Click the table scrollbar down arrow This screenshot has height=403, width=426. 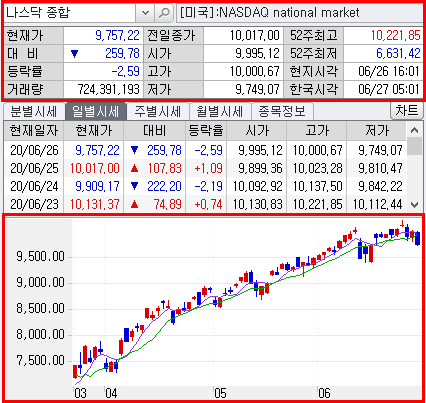pyautogui.click(x=414, y=204)
